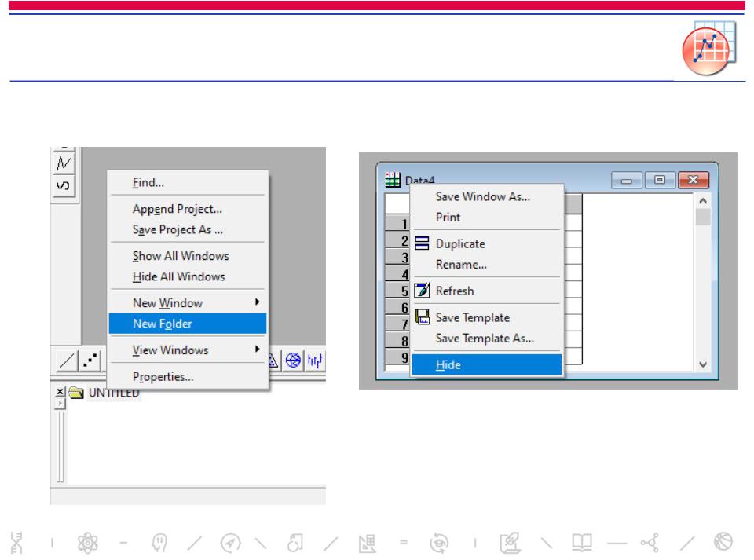The width and height of the screenshot is (754, 560).
Task: Select row header 6 in Data4
Action: coord(397,307)
